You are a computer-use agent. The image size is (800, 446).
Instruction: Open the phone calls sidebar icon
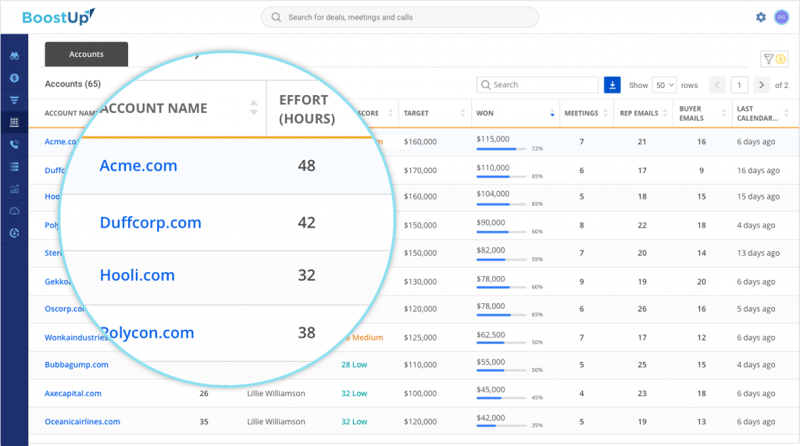14,144
